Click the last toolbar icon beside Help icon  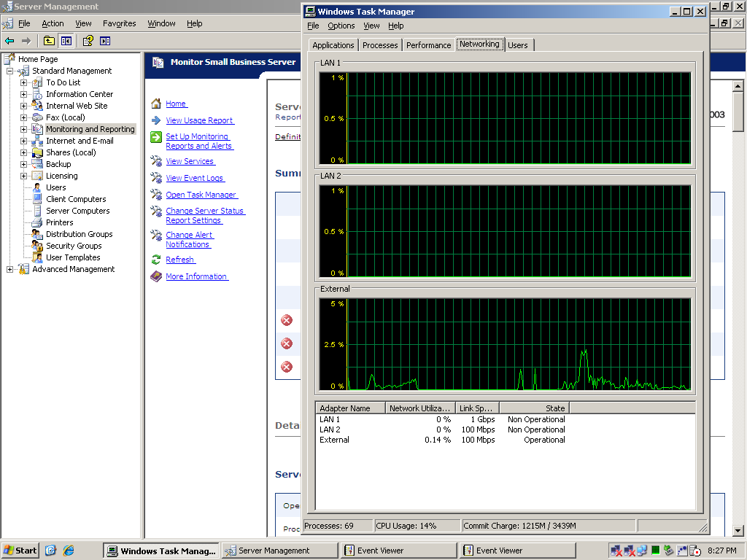coord(105,41)
